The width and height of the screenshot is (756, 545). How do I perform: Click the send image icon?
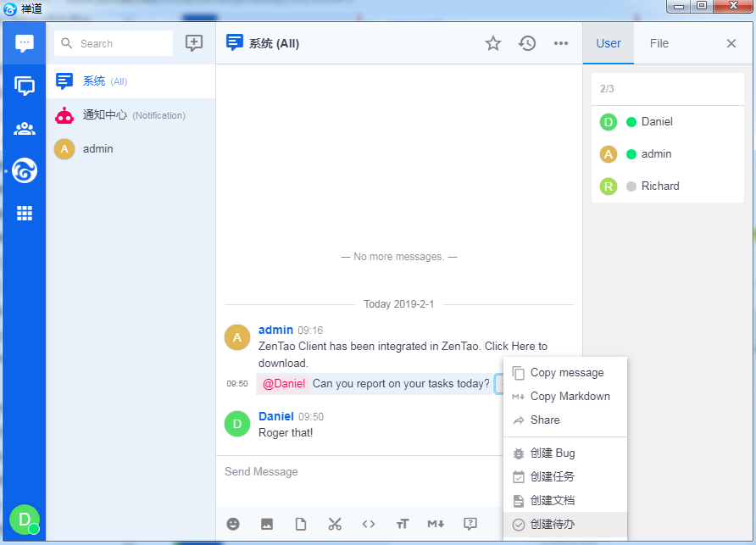(x=267, y=524)
